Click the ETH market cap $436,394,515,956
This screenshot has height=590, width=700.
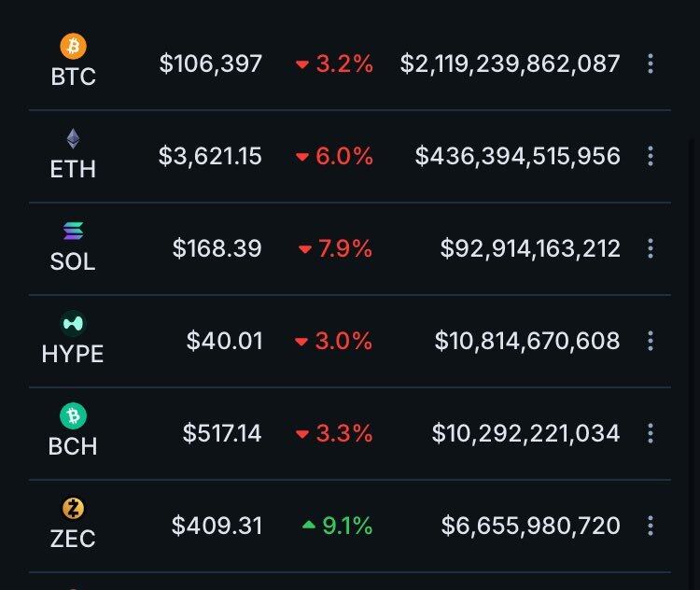[x=518, y=156]
